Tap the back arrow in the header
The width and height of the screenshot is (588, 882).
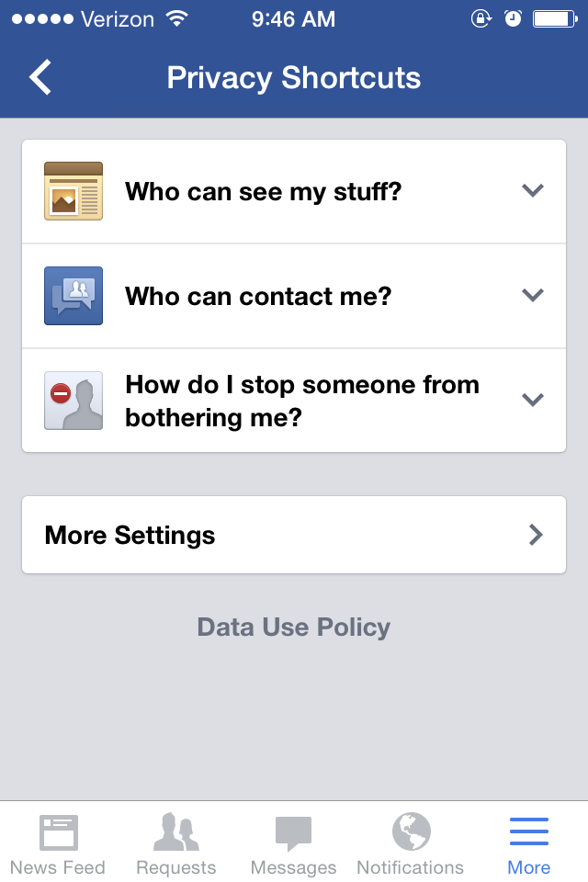[40, 77]
